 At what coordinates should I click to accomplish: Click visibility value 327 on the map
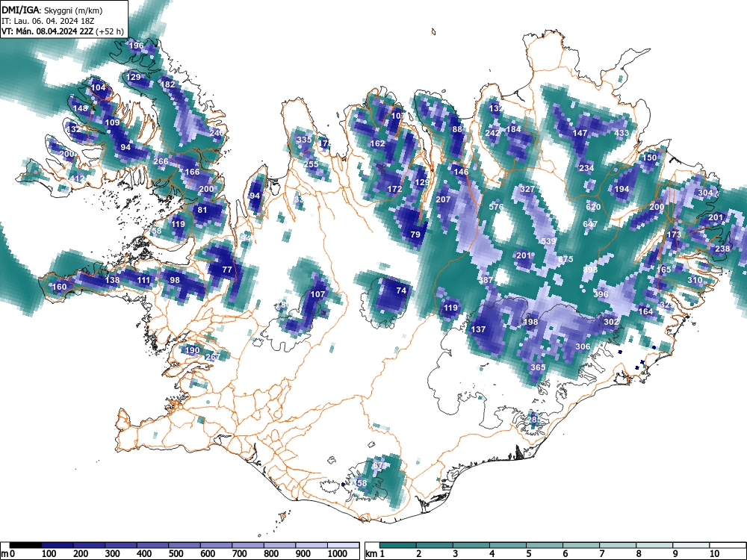point(527,189)
